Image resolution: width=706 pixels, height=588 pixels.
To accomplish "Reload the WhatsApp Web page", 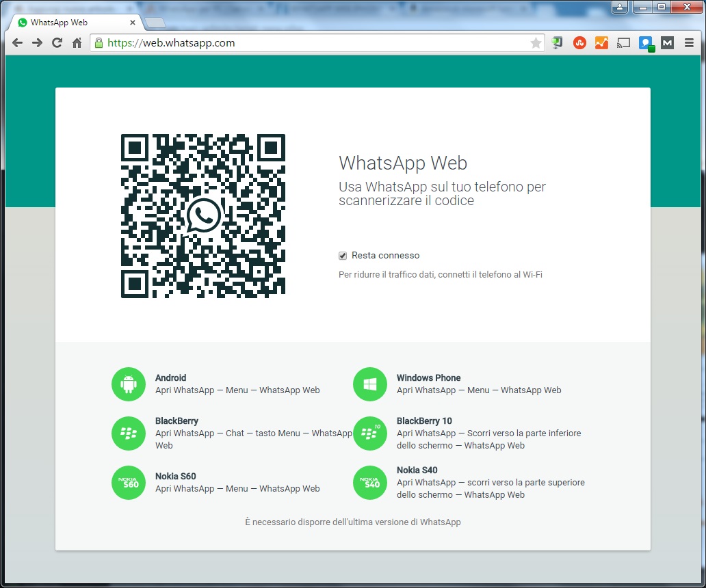I will [x=57, y=43].
